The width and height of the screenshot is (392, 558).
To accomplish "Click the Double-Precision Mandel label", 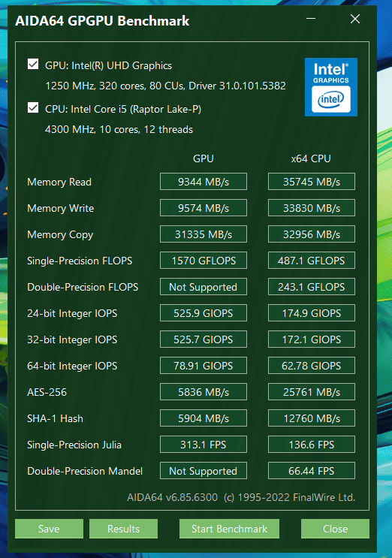I will coord(85,471).
